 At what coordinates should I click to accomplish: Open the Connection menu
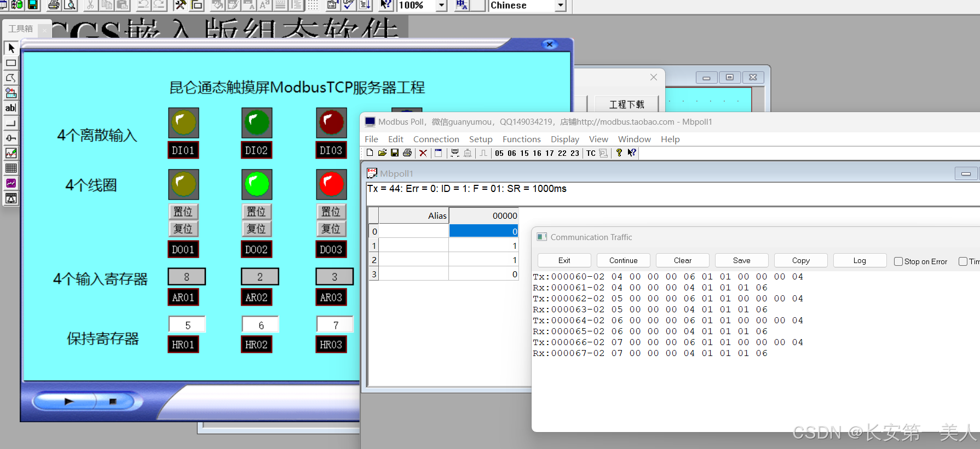point(436,139)
